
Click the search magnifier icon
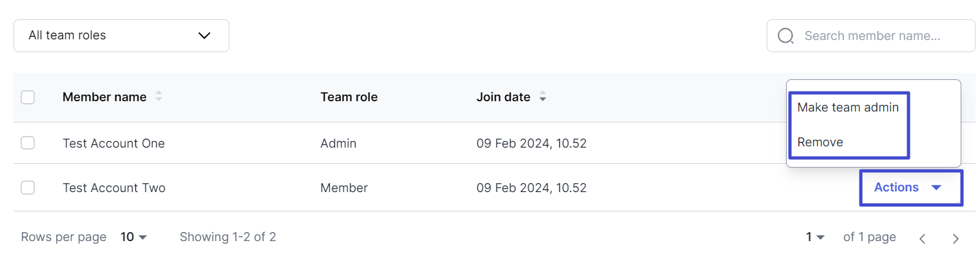tap(785, 35)
